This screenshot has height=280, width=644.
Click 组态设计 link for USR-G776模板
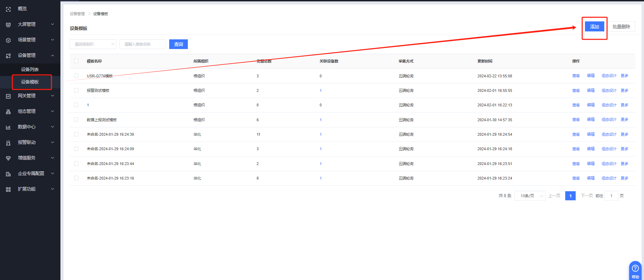609,76
